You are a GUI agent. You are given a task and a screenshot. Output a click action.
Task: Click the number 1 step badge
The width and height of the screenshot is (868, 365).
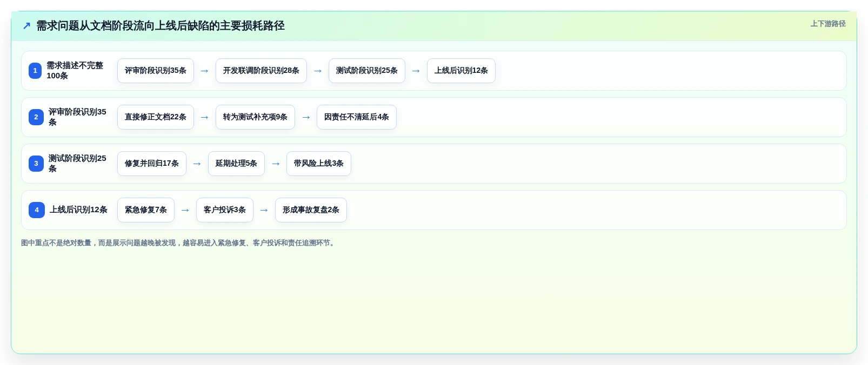point(35,71)
